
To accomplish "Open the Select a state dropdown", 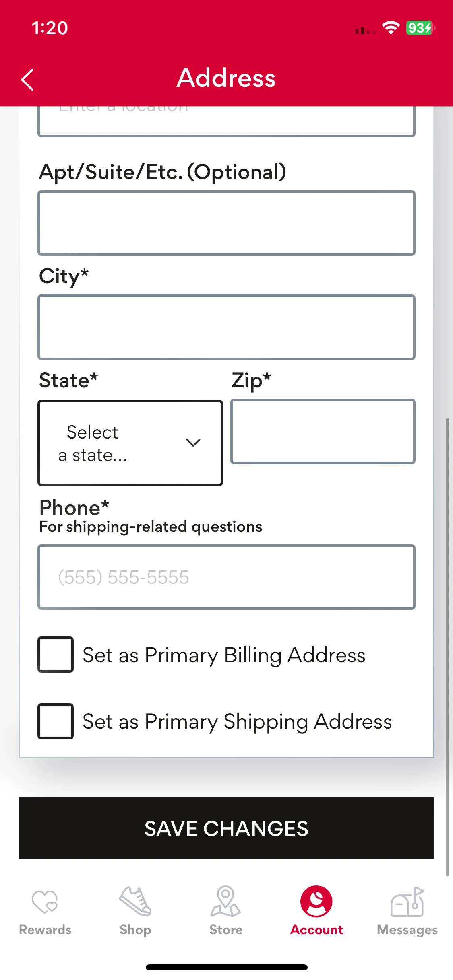I will pos(130,443).
